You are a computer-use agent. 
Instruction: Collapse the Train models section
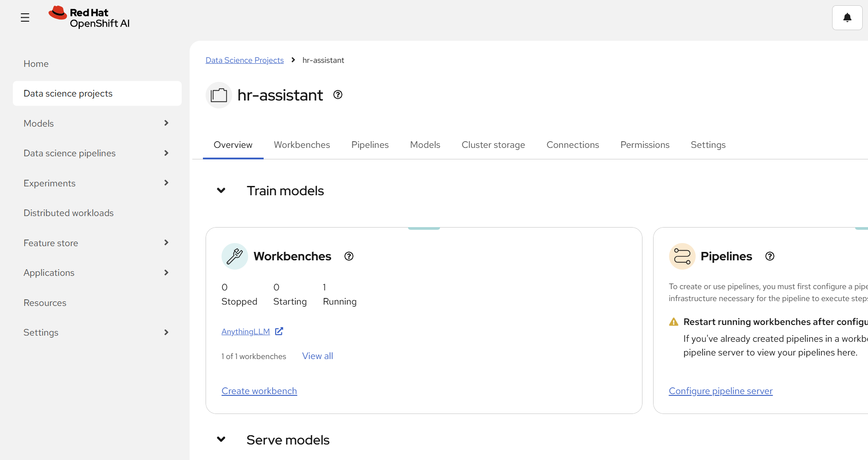click(x=222, y=190)
